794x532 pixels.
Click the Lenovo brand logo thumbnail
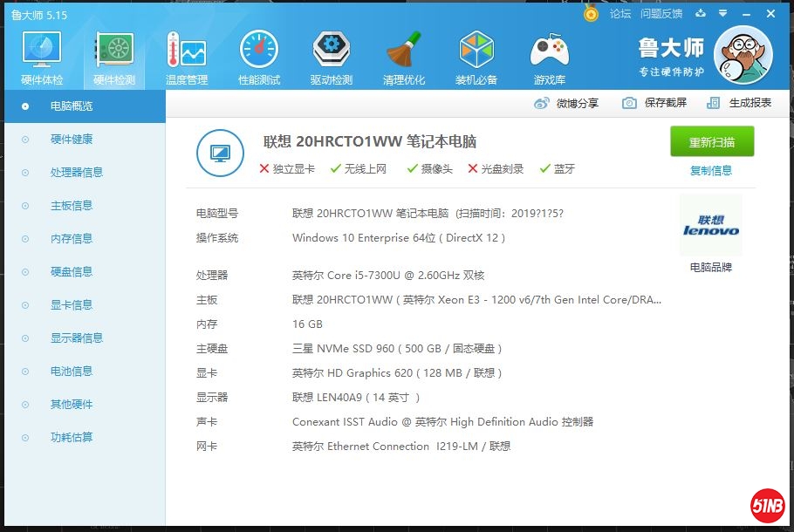[x=711, y=225]
